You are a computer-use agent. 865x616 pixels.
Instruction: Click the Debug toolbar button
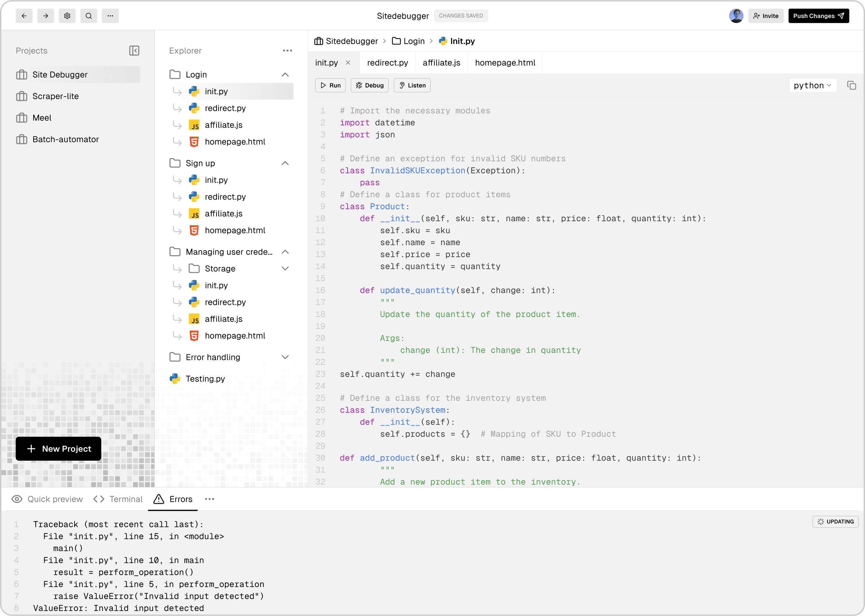click(x=370, y=85)
